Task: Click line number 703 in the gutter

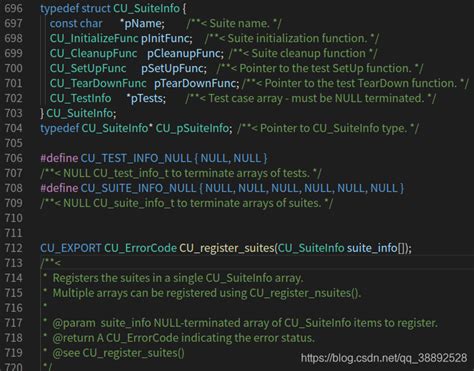Action: click(x=13, y=113)
